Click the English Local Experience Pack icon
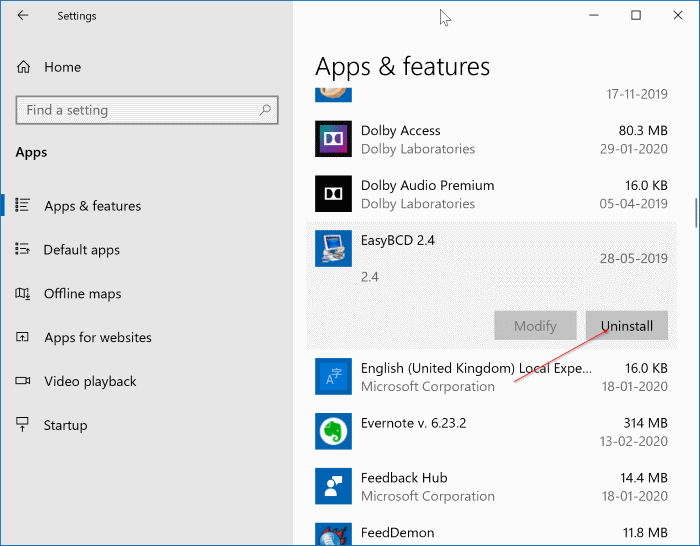 tap(333, 376)
